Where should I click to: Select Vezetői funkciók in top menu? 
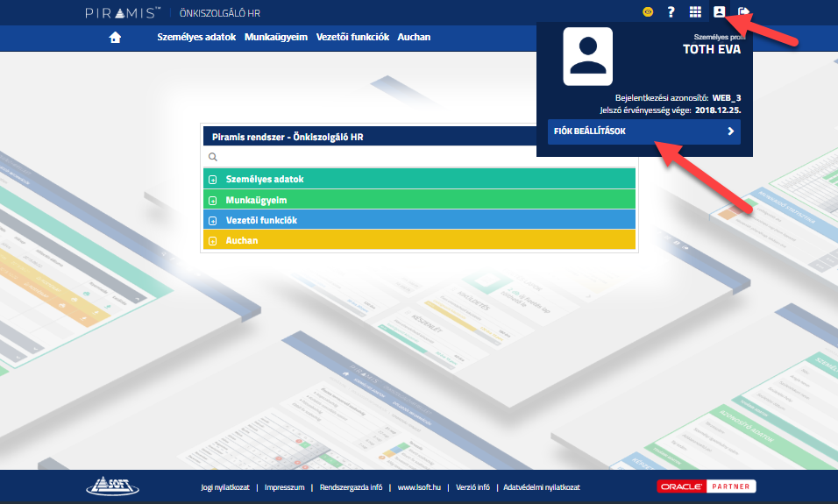click(x=352, y=38)
